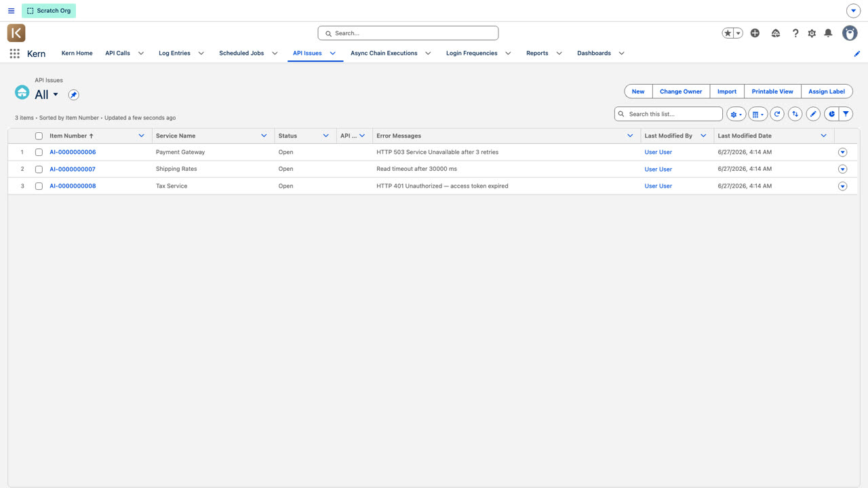The height and width of the screenshot is (488, 868).
Task: Focus the Search this list field
Action: click(669, 114)
